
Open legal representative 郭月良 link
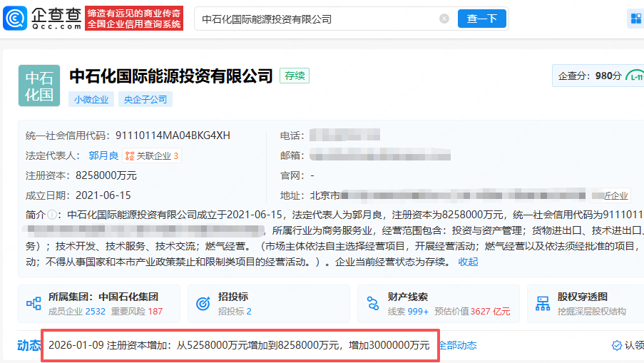tap(103, 155)
